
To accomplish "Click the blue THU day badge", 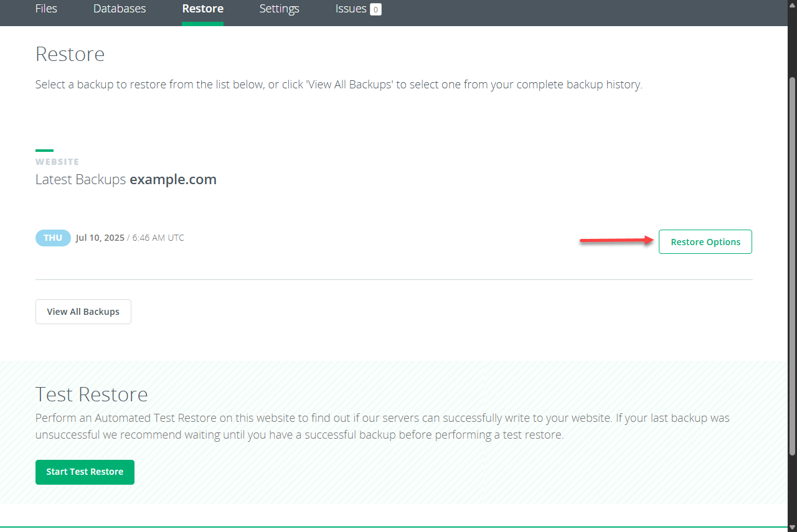I will pyautogui.click(x=53, y=238).
